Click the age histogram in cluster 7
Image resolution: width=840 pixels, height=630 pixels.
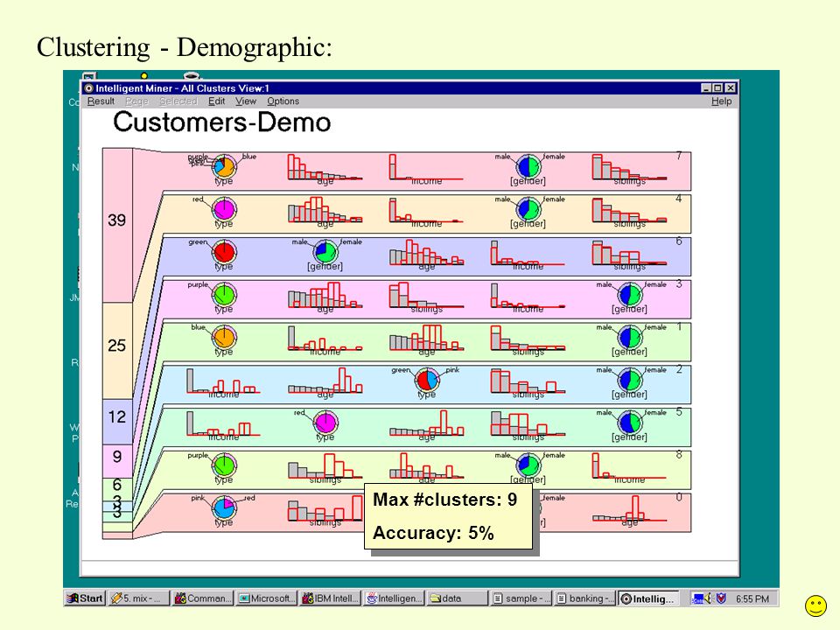coord(325,167)
